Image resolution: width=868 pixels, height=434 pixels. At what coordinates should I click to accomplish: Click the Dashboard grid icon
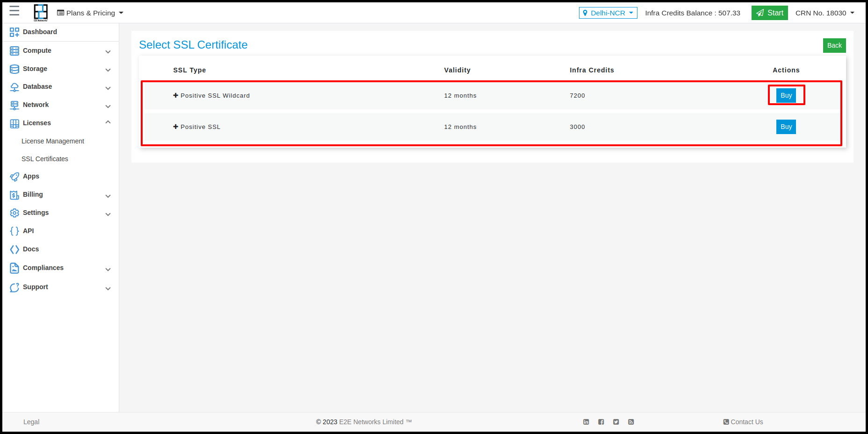14,32
